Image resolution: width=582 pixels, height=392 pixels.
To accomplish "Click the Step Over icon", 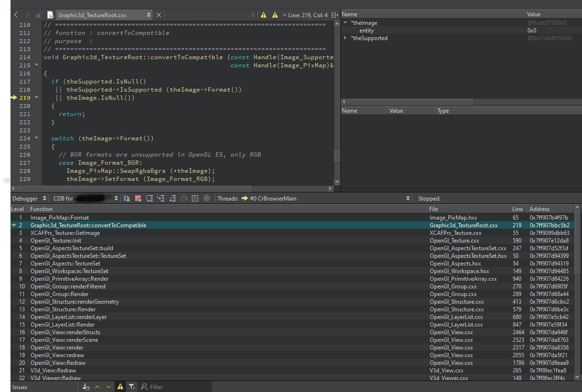I will (x=149, y=198).
